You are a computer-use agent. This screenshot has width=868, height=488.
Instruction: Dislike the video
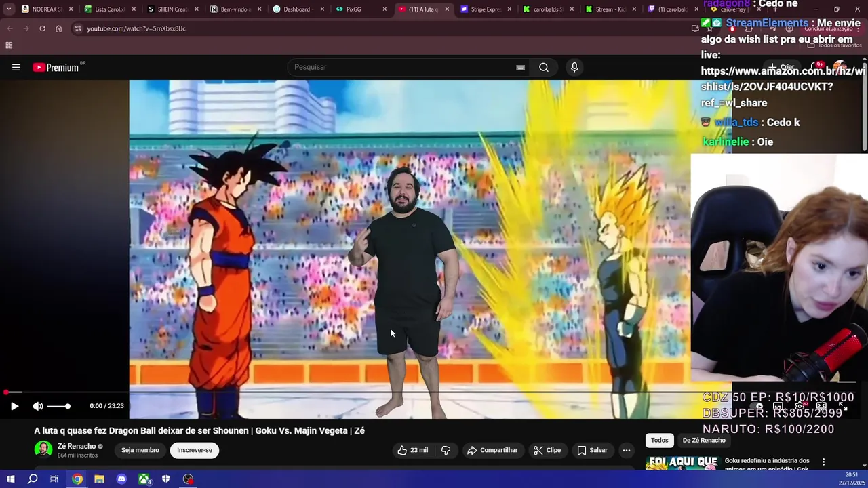tap(446, 450)
